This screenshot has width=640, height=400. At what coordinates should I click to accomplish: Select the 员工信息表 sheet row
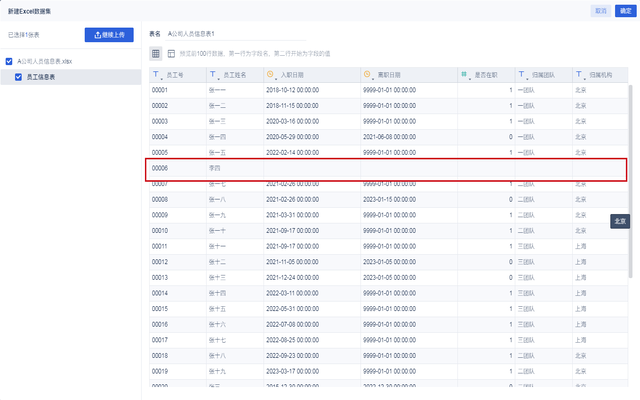click(x=71, y=77)
